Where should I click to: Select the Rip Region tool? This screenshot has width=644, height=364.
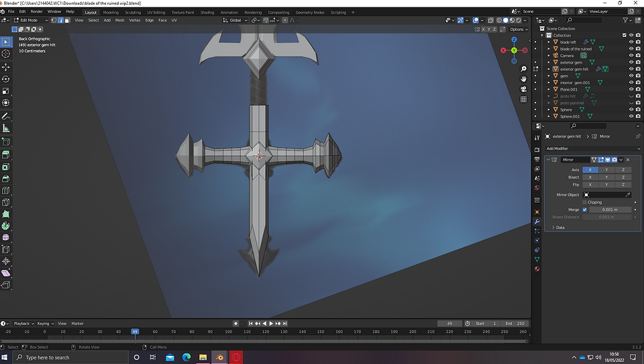click(x=6, y=285)
